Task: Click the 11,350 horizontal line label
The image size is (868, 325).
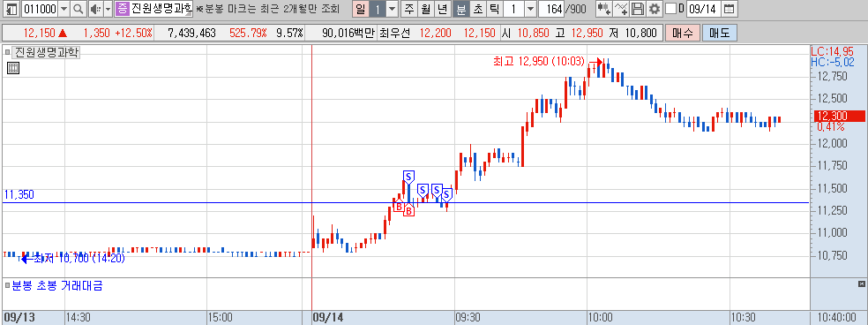Action: point(19,194)
